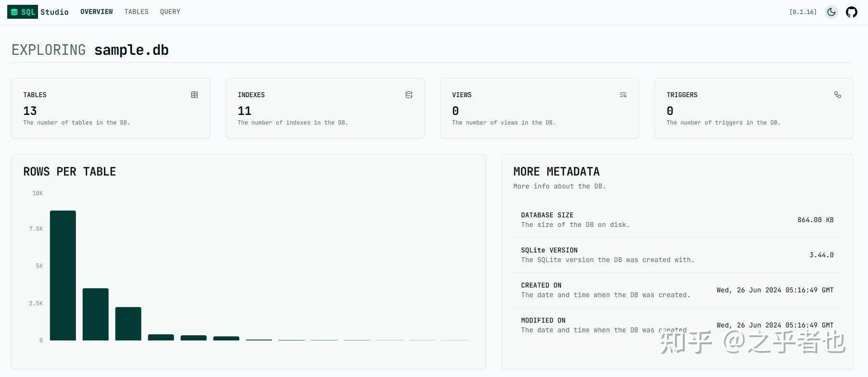
Task: Go to the Query tab
Action: (x=170, y=12)
